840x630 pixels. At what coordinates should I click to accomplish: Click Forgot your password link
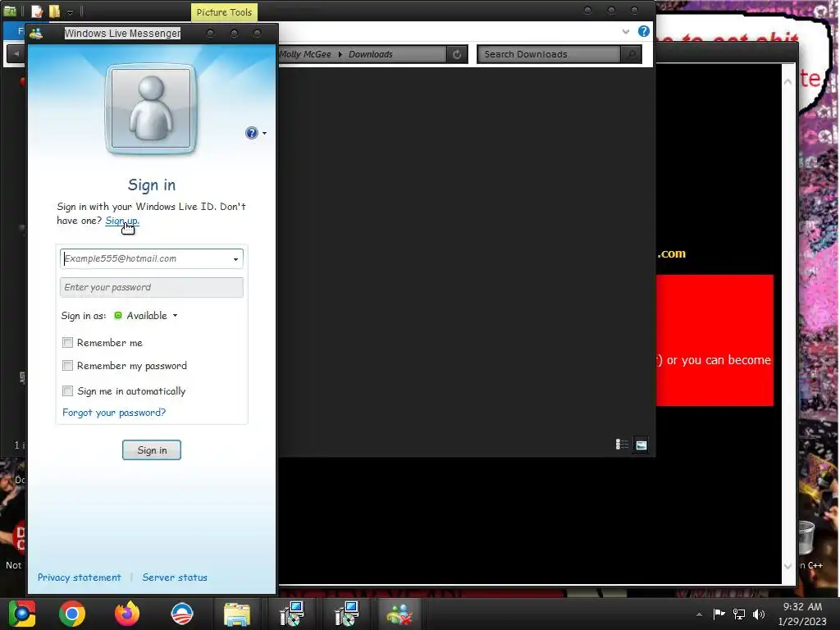click(x=114, y=413)
